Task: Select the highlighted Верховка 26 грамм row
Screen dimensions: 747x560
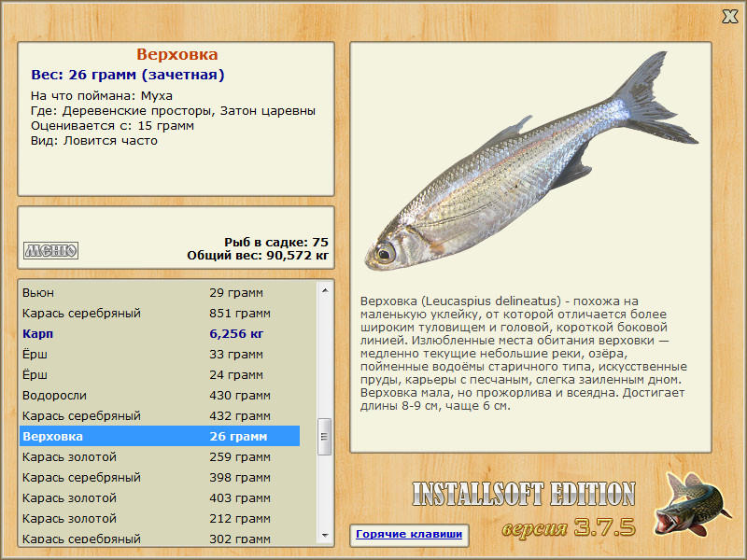Action: point(160,436)
